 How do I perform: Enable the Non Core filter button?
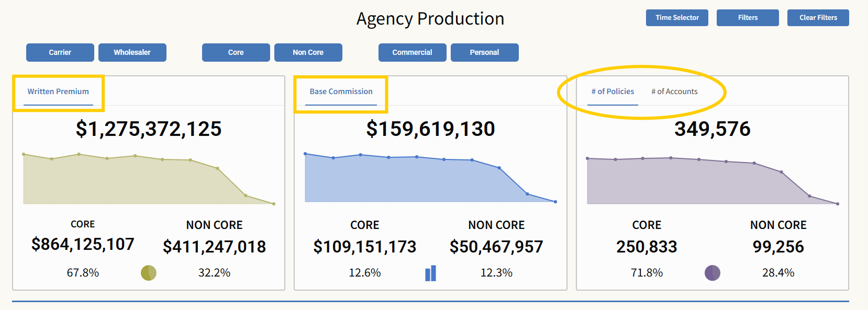pyautogui.click(x=308, y=52)
